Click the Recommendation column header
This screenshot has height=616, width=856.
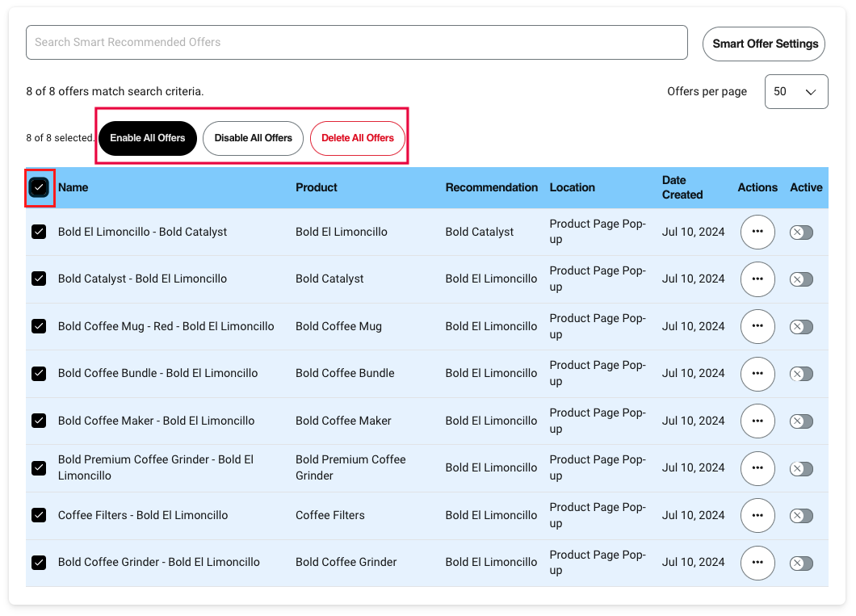(x=491, y=187)
